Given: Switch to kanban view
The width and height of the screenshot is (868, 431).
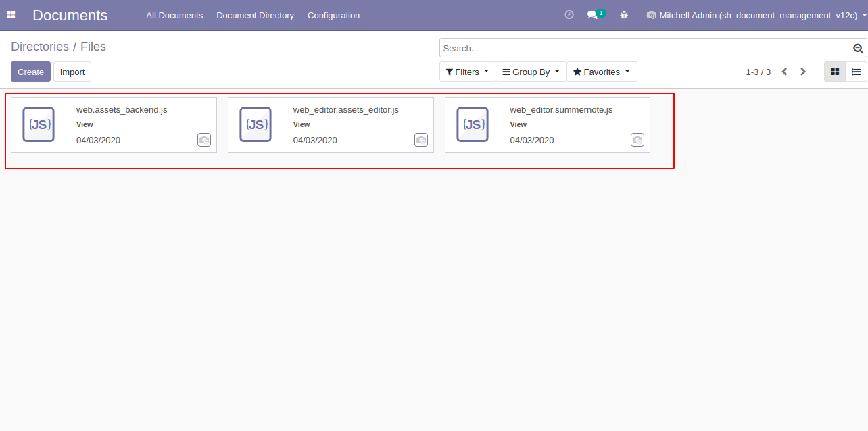Looking at the screenshot, I should click(x=835, y=72).
